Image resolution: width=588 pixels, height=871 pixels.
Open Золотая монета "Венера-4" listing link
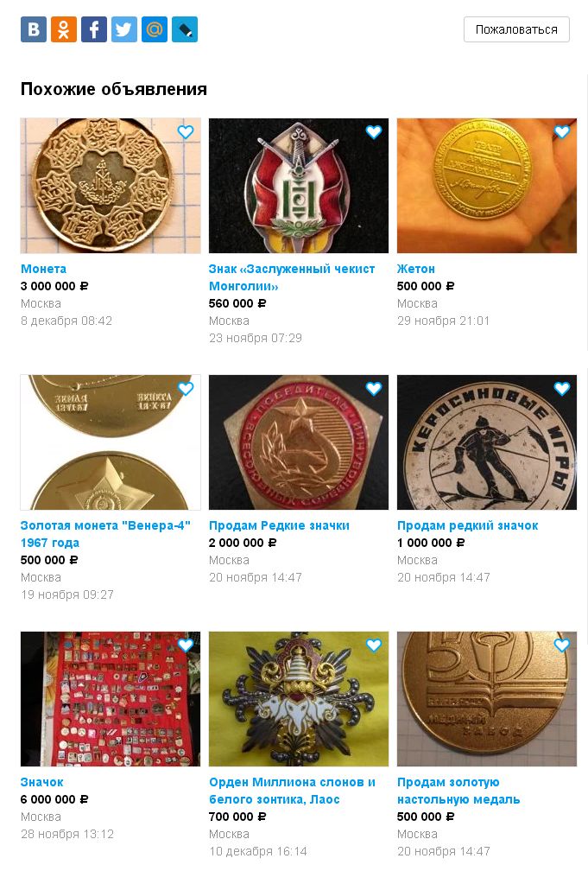pos(105,534)
